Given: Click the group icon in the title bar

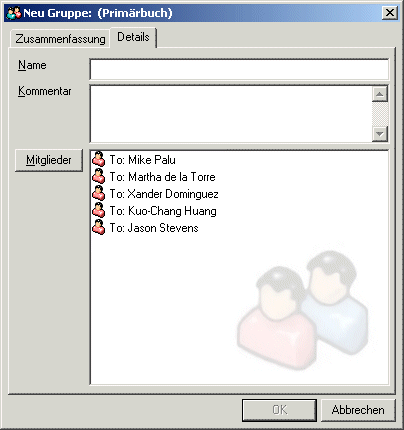Looking at the screenshot, I should click(13, 13).
